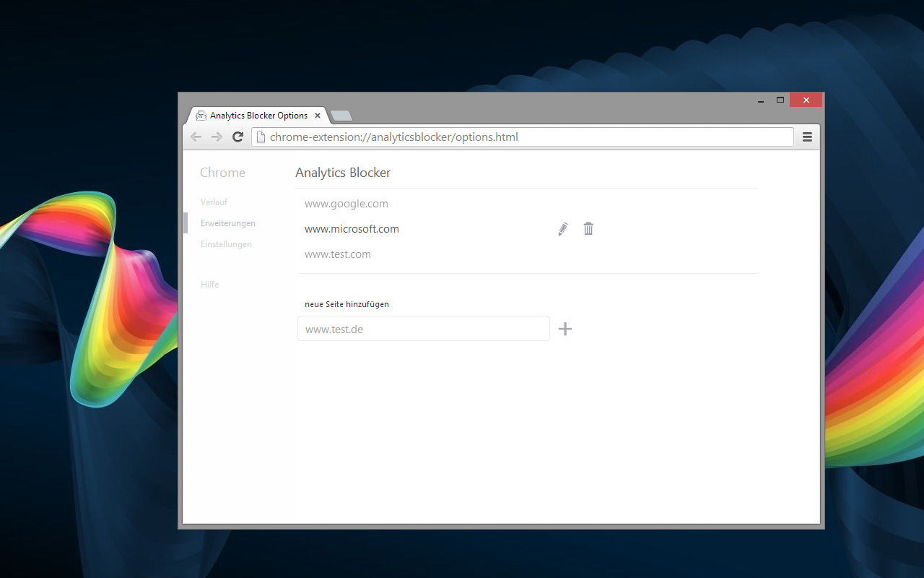This screenshot has width=924, height=578.
Task: Open the Verlauf sidebar entry
Action: tap(214, 202)
